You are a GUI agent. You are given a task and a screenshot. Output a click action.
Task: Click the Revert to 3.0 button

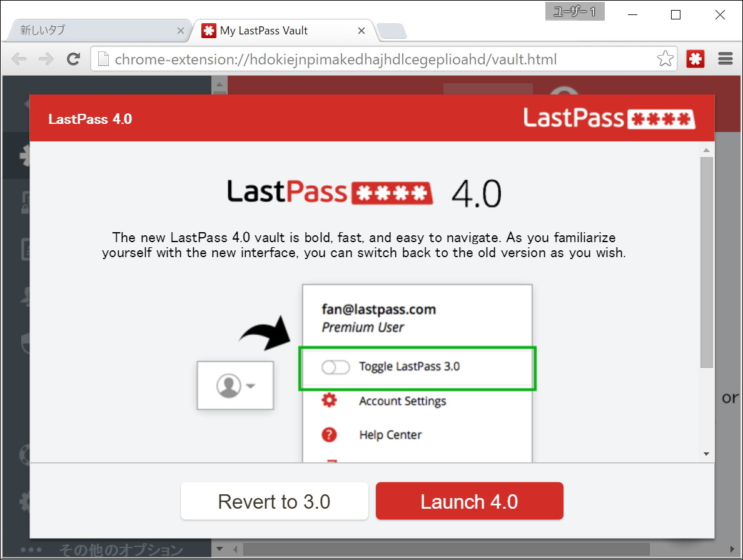275,501
